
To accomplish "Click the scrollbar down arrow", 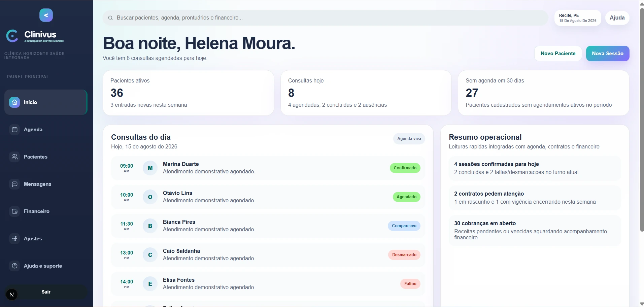I will click(642, 304).
